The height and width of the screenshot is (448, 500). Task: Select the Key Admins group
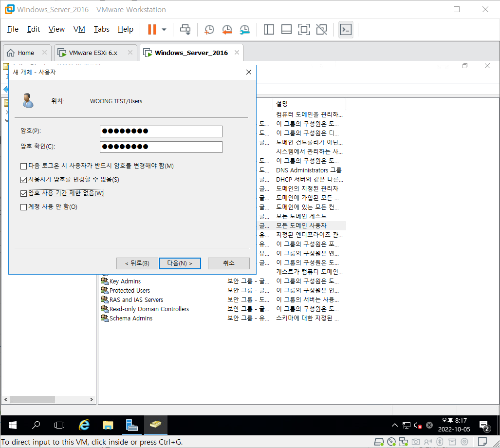tap(125, 281)
